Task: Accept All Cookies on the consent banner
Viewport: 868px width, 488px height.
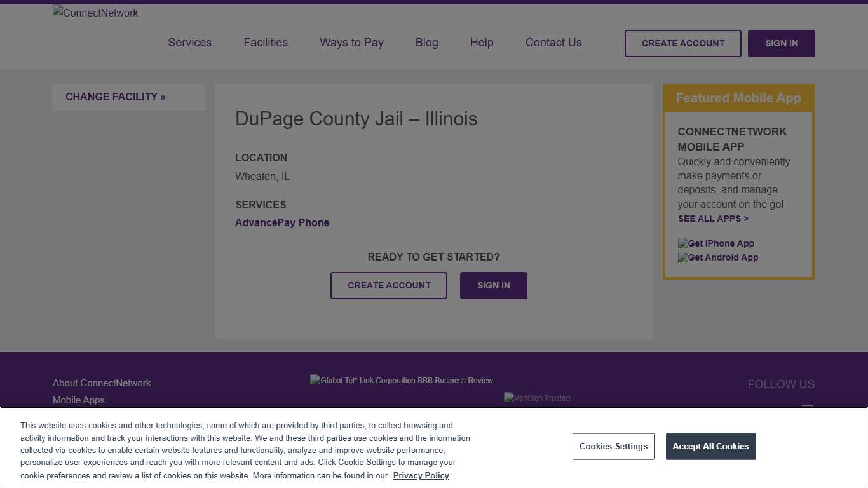Action: coord(710,446)
